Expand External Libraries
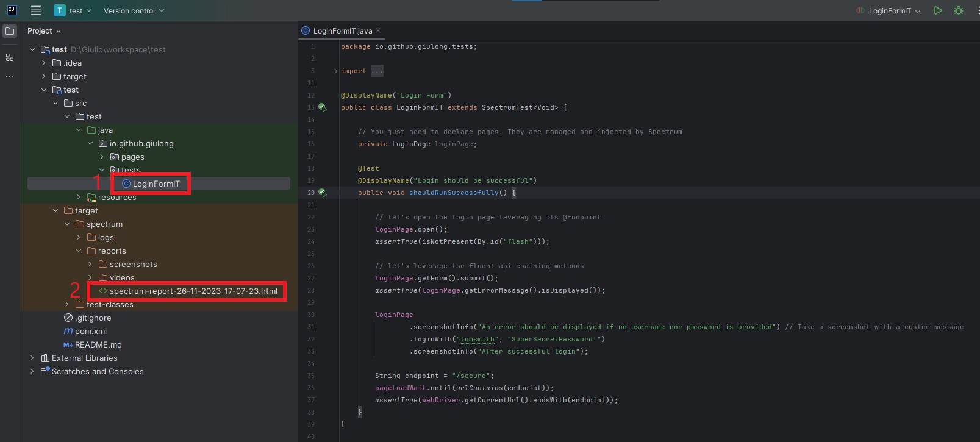The width and height of the screenshot is (980, 442). 32,358
